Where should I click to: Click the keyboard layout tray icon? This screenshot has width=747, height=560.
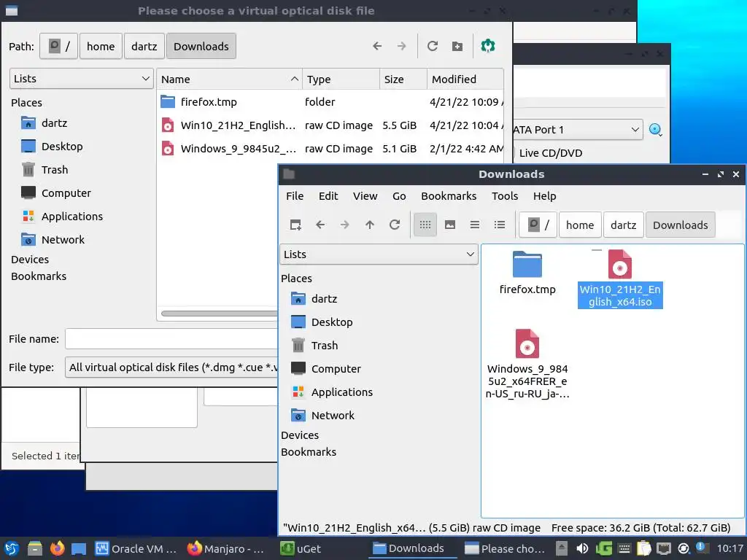tap(624, 548)
